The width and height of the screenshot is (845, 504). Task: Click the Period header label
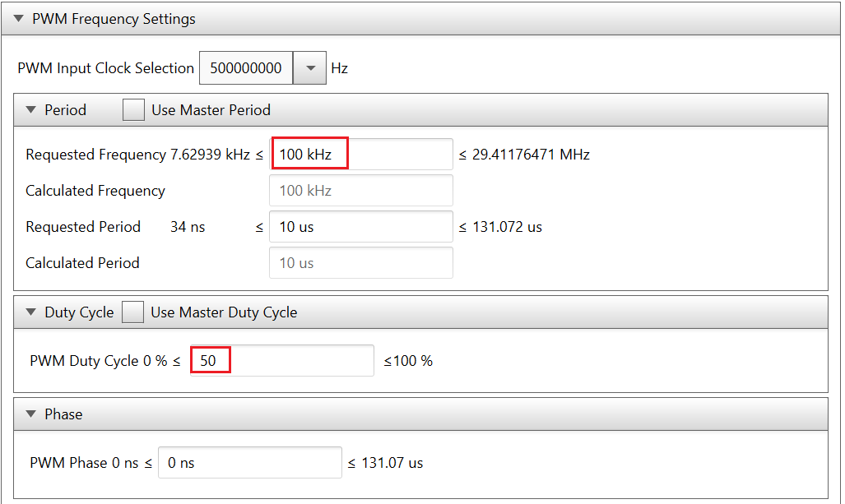(65, 110)
